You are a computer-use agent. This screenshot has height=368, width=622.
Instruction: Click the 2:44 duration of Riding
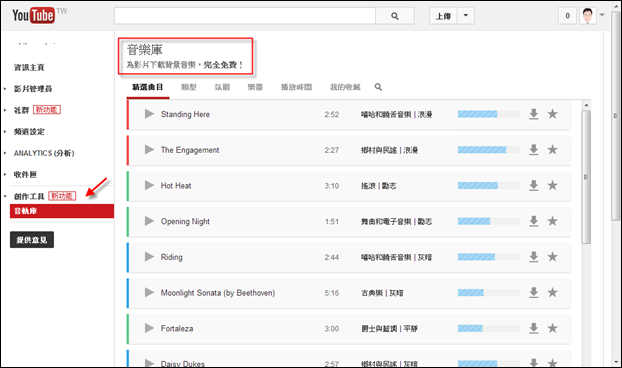tap(332, 257)
